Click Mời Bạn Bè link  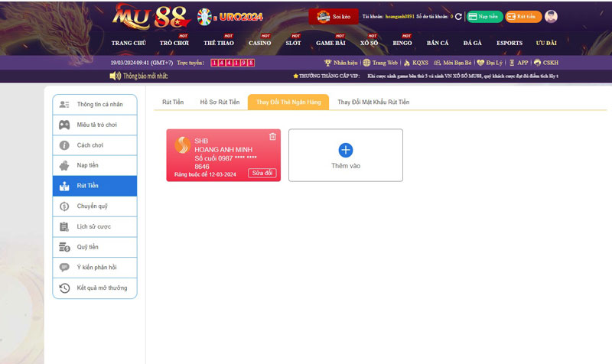click(452, 63)
